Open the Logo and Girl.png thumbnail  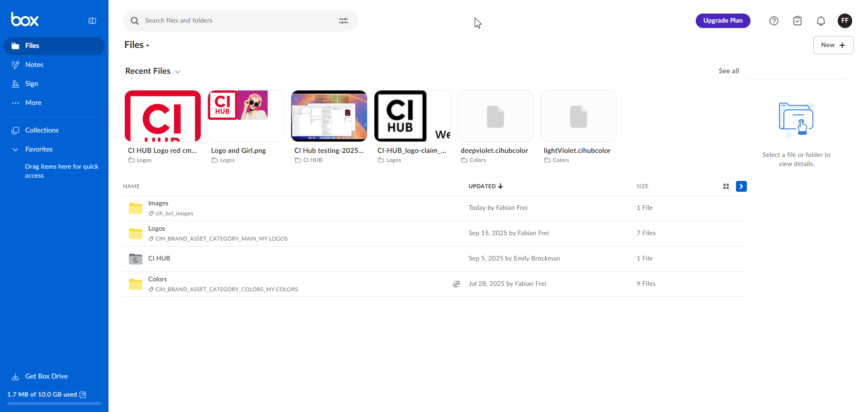(x=245, y=116)
